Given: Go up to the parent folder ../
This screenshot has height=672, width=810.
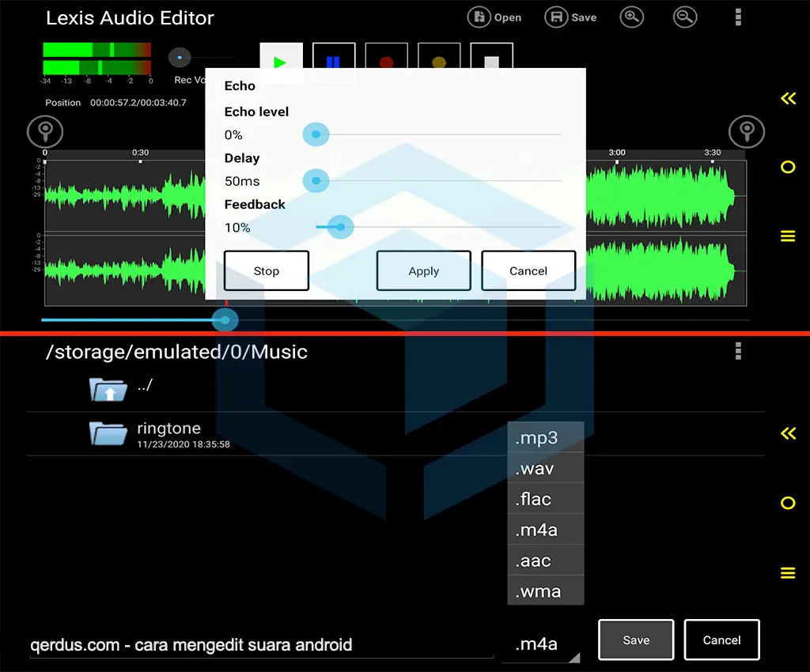Looking at the screenshot, I should tap(396, 389).
